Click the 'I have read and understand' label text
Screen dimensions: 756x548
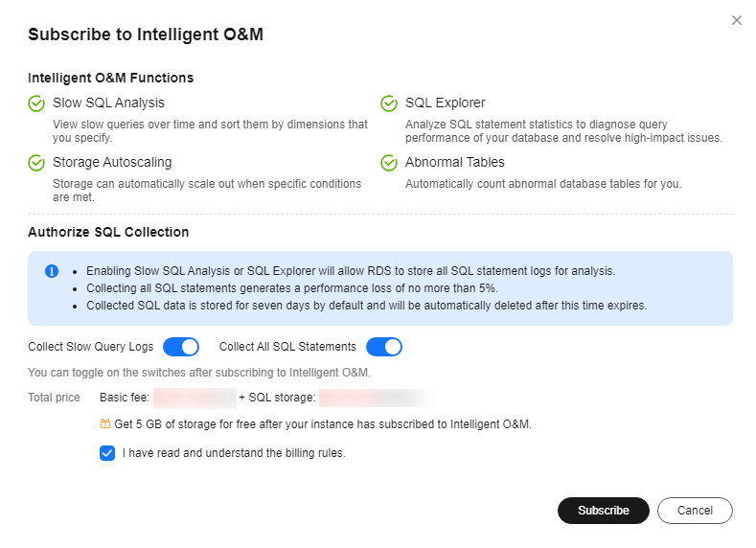(x=234, y=453)
